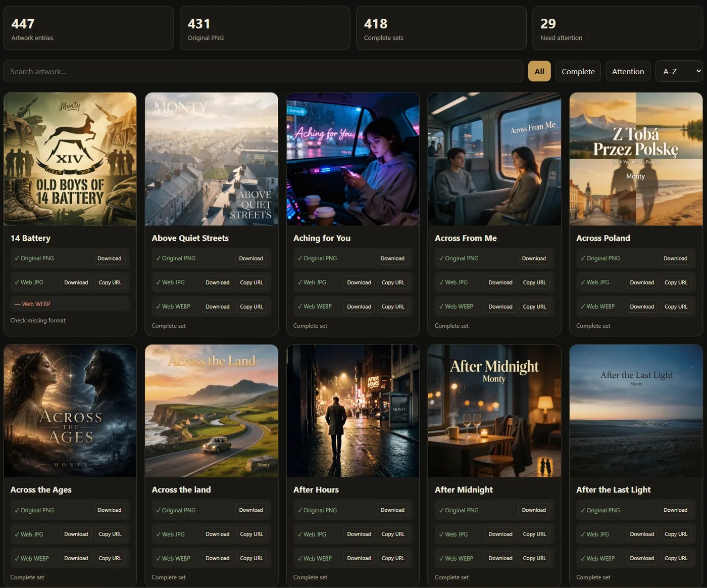Copy URL for Across Poland Web WEBP
Viewport: 707px width, 588px height.
(x=676, y=307)
